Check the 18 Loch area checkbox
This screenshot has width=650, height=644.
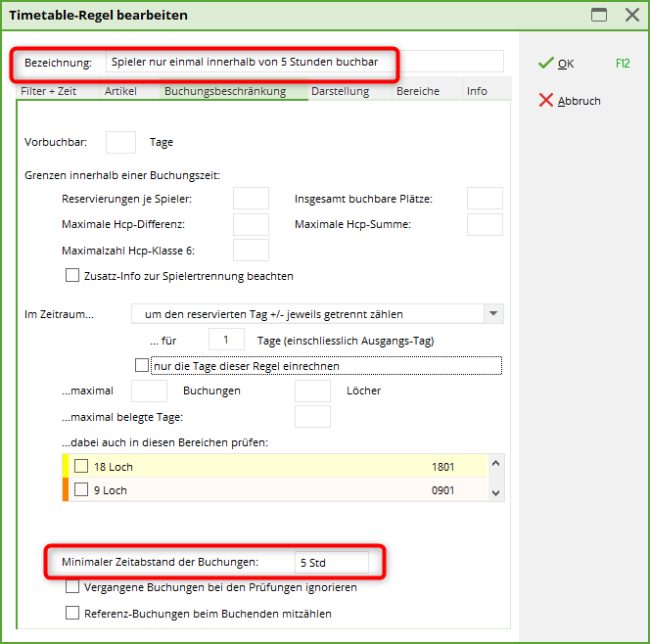click(81, 467)
